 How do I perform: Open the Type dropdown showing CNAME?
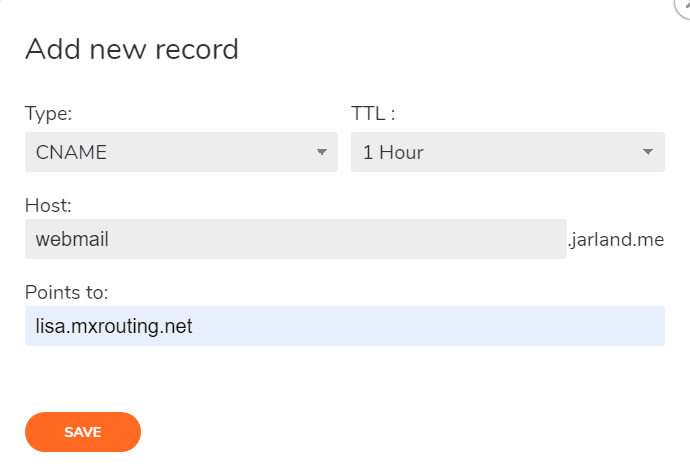click(180, 153)
